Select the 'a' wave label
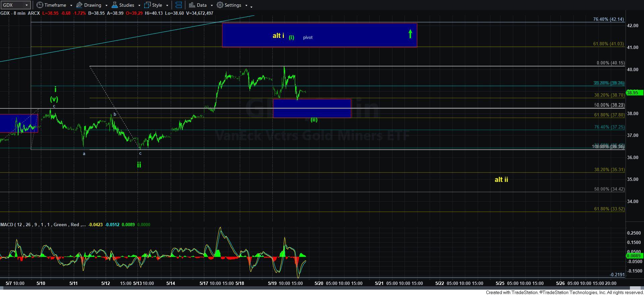The width and height of the screenshot is (644, 295). 84,154
